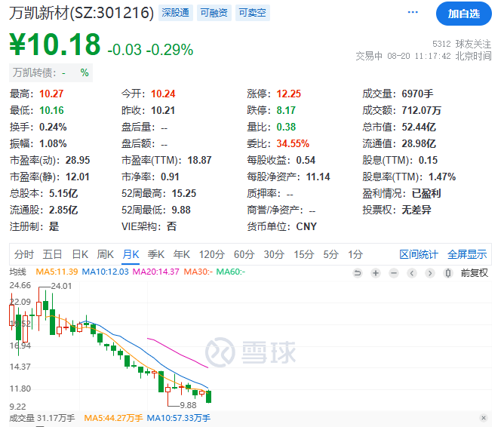The height and width of the screenshot is (427, 504).
Task: Click the 涨停 value 12.25
Action: point(289,94)
